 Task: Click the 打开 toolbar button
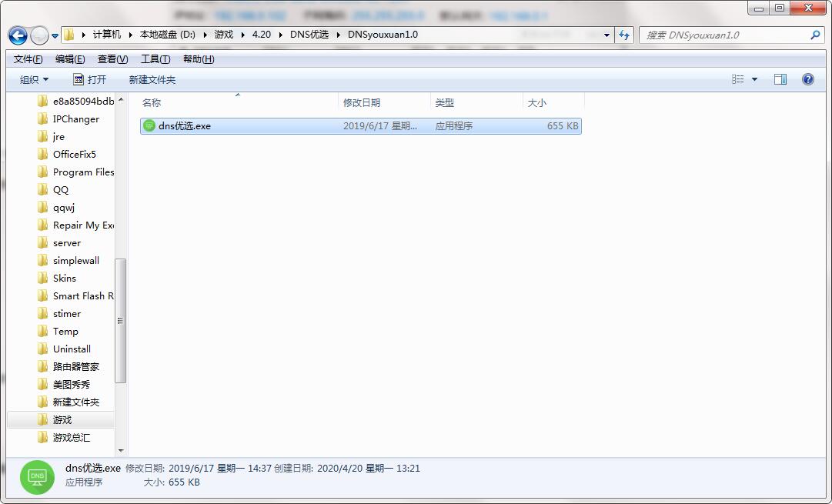pyautogui.click(x=89, y=79)
